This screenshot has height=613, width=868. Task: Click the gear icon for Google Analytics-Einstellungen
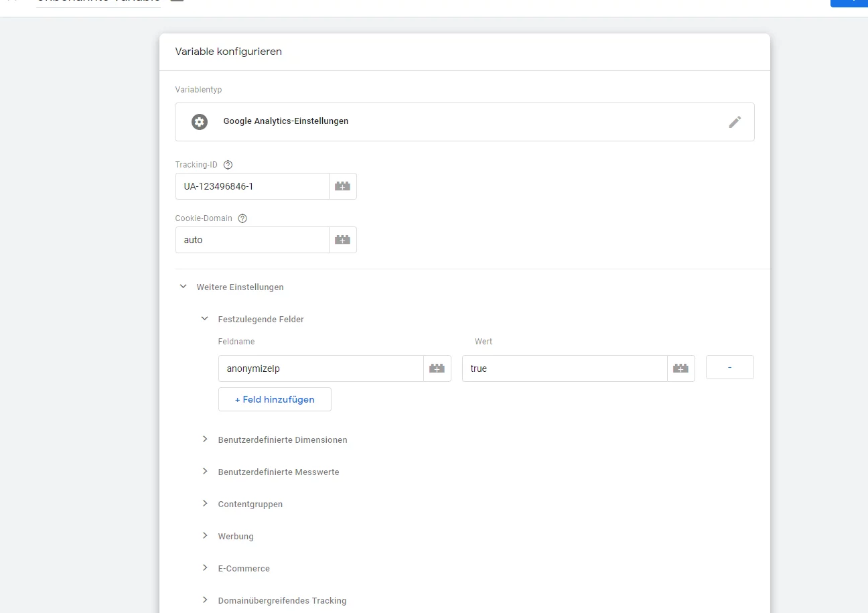(x=199, y=122)
